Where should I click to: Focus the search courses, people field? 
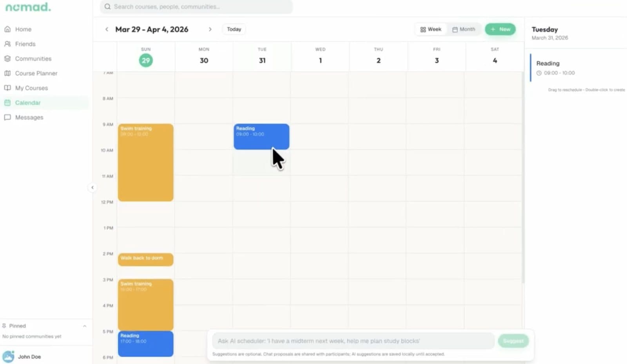tap(196, 7)
